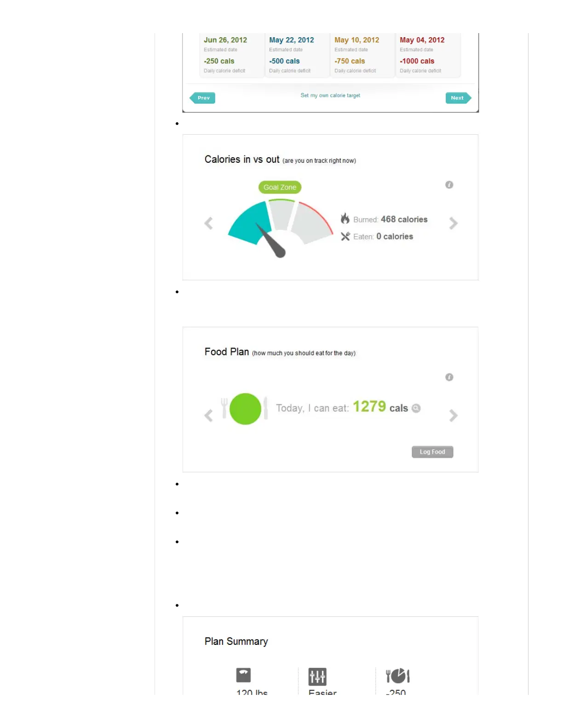The width and height of the screenshot is (563, 728).
Task: Click the Prev button
Action: [202, 98]
